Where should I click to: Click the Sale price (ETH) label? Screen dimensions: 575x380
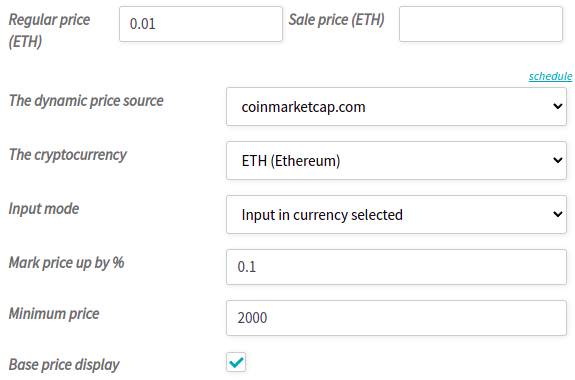(336, 20)
